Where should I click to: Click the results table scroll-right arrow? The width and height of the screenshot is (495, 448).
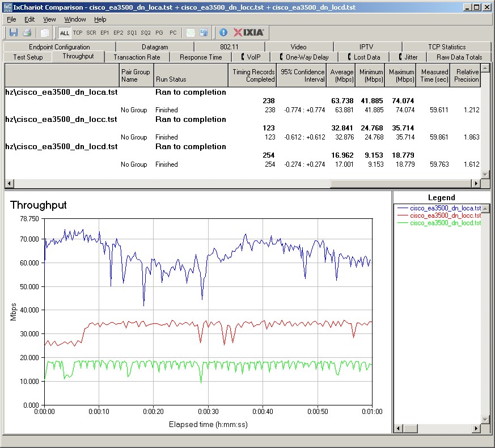(x=476, y=183)
